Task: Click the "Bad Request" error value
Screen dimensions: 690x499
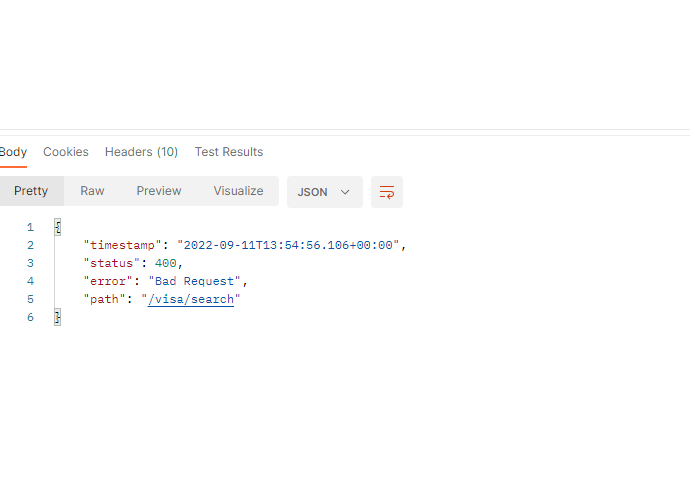Action: (x=195, y=281)
